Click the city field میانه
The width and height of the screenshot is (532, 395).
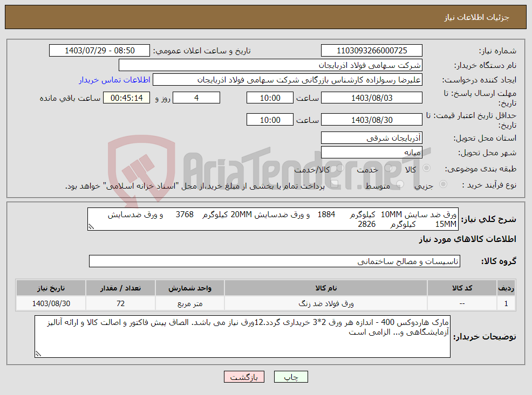(372, 153)
